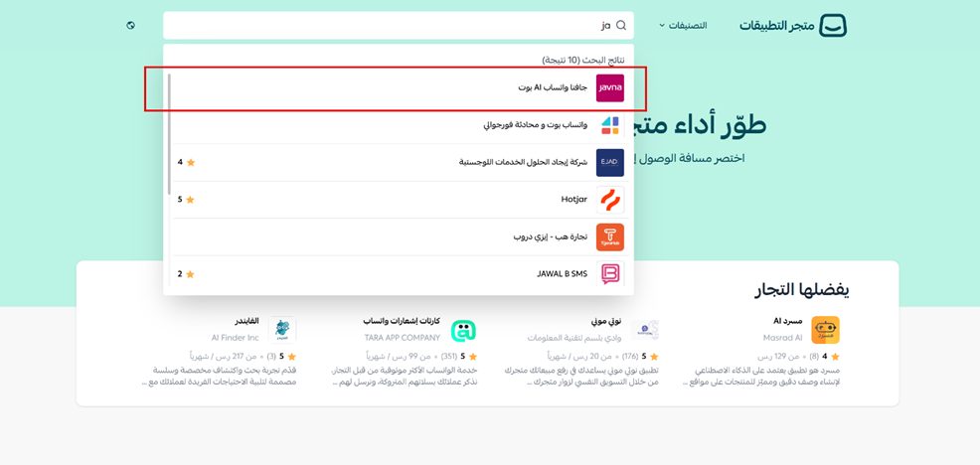The image size is (980, 465).
Task: Click the 4 star rating on EJAD row
Action: coord(186,163)
